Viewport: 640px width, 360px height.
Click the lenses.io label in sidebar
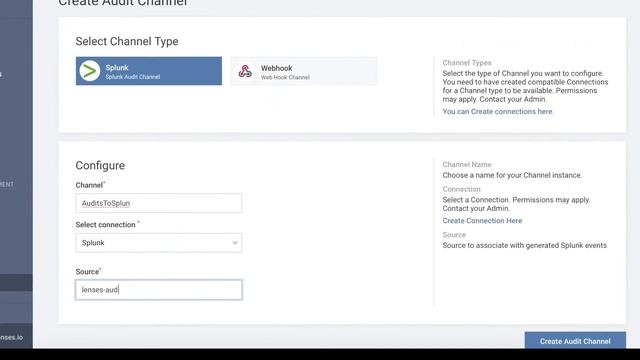11,337
